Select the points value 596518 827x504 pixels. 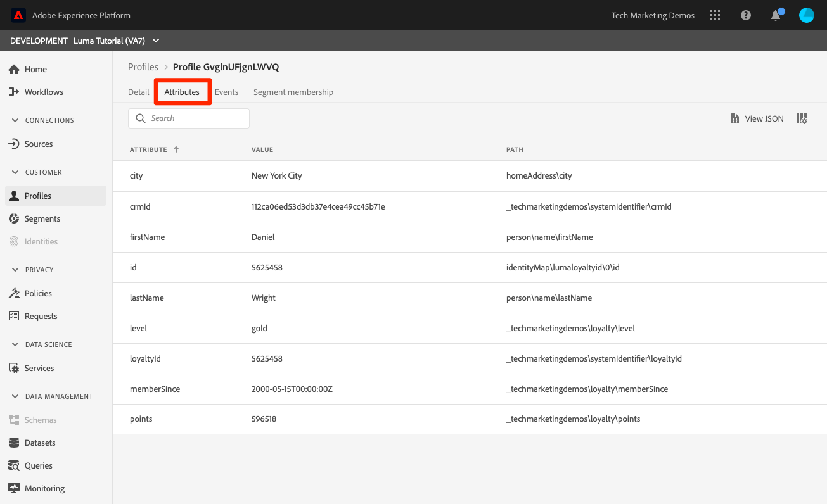[264, 419]
